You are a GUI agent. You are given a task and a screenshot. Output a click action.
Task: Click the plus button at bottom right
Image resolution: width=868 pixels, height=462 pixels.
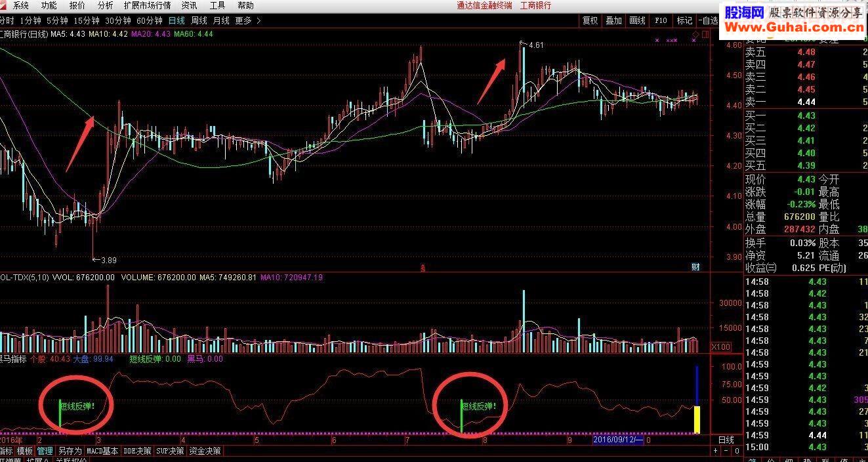(x=715, y=451)
